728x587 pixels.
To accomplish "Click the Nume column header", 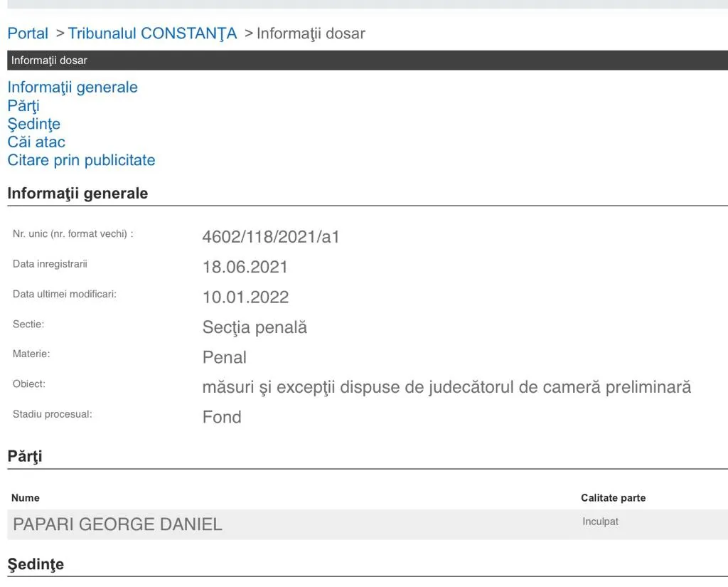I will pyautogui.click(x=25, y=498).
